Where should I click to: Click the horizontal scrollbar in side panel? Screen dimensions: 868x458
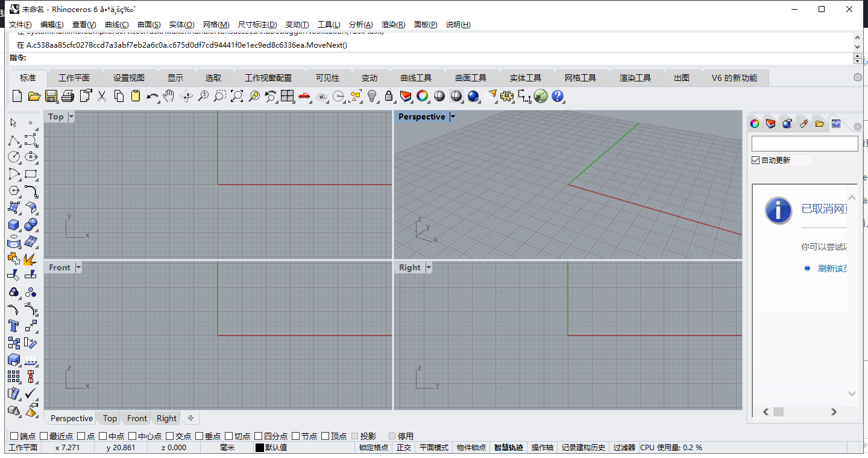point(800,412)
